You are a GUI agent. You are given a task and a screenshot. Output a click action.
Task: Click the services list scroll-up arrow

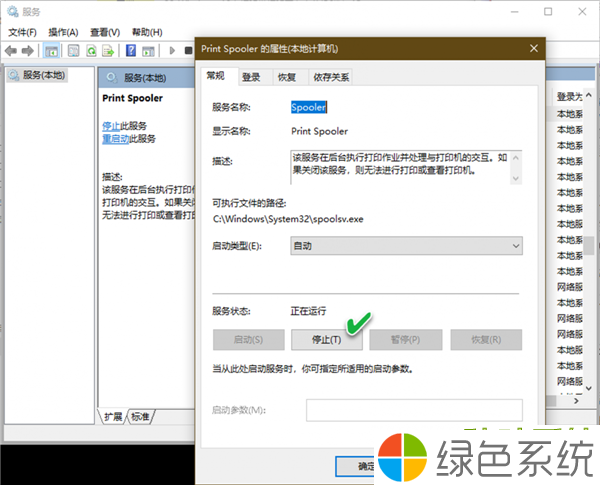[x=589, y=95]
